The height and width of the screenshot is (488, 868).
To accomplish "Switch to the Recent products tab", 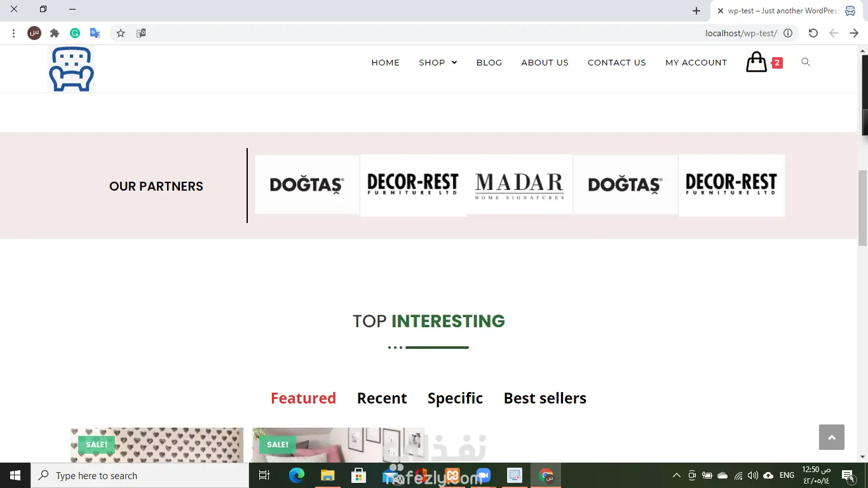I will tap(382, 398).
